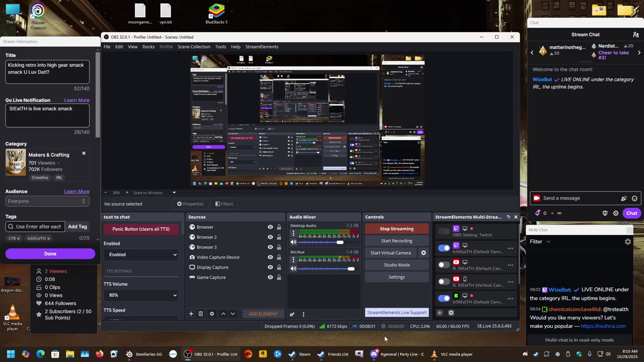
Task: Disable the Kick multi-stream output
Action: coord(444,298)
